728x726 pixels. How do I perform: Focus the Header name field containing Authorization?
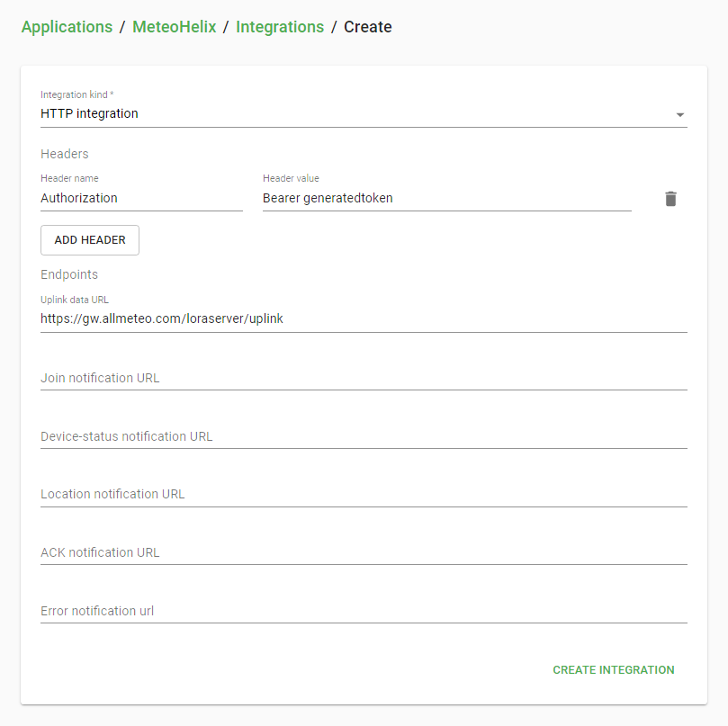click(x=141, y=198)
